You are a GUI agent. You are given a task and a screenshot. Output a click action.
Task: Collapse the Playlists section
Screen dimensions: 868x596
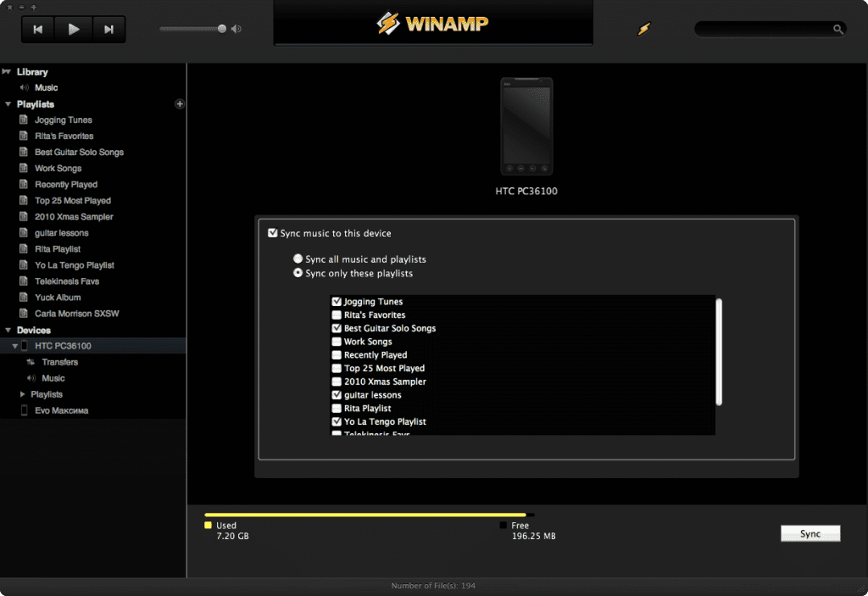(8, 103)
